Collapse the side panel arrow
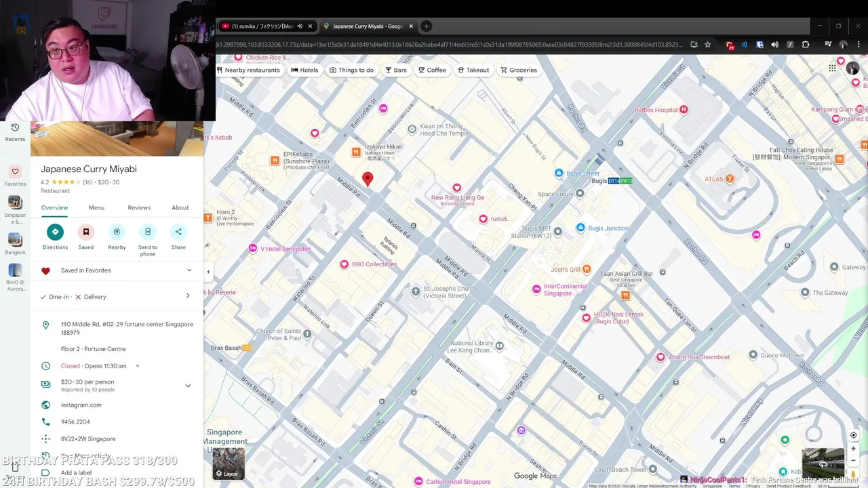868x488 pixels. coord(208,272)
